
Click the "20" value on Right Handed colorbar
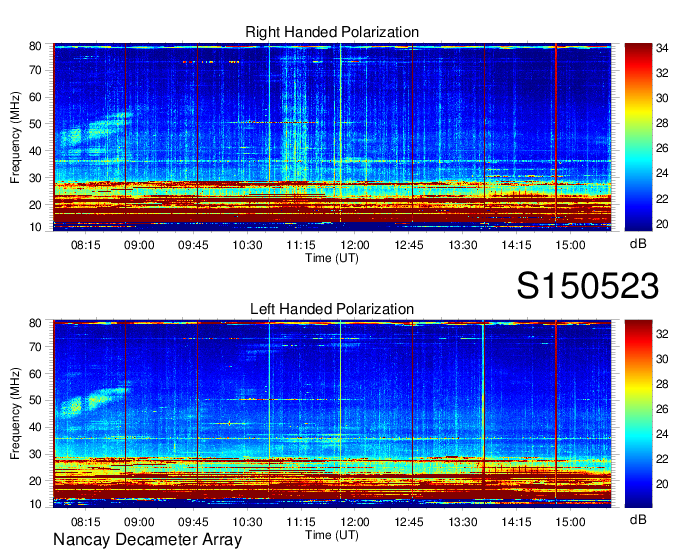tap(662, 224)
